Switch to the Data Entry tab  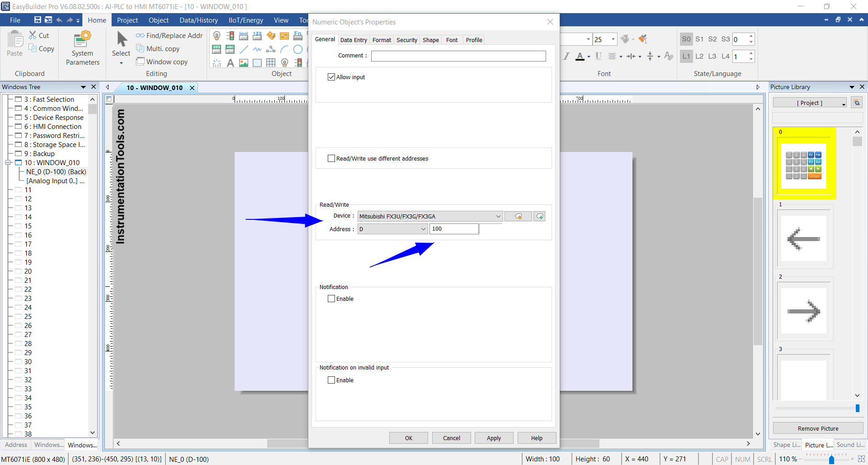[354, 40]
